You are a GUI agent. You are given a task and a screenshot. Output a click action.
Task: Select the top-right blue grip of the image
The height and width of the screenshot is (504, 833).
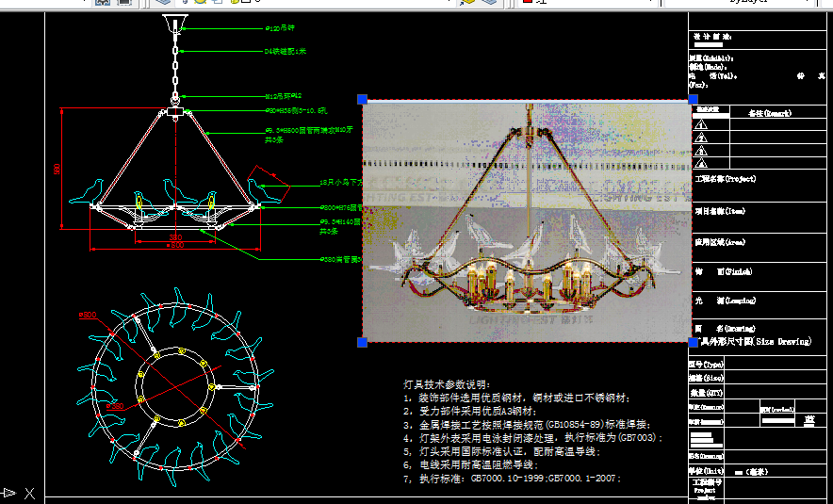[x=693, y=99]
